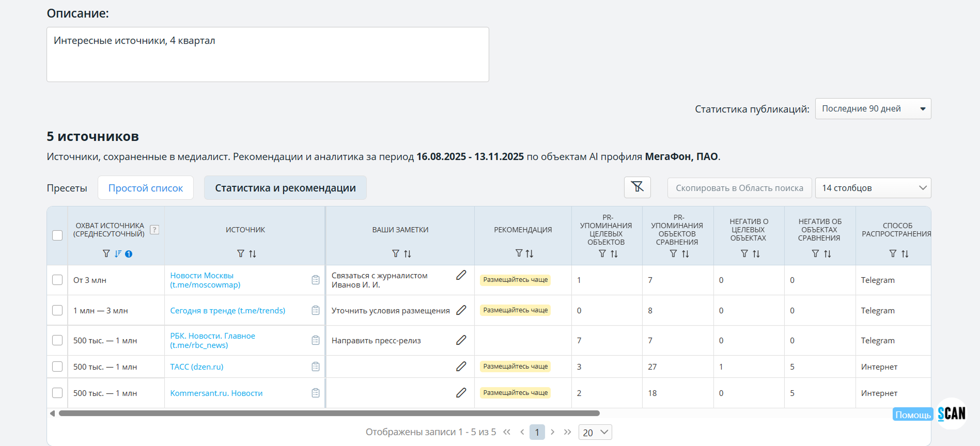Click the Помощь button

point(912,415)
